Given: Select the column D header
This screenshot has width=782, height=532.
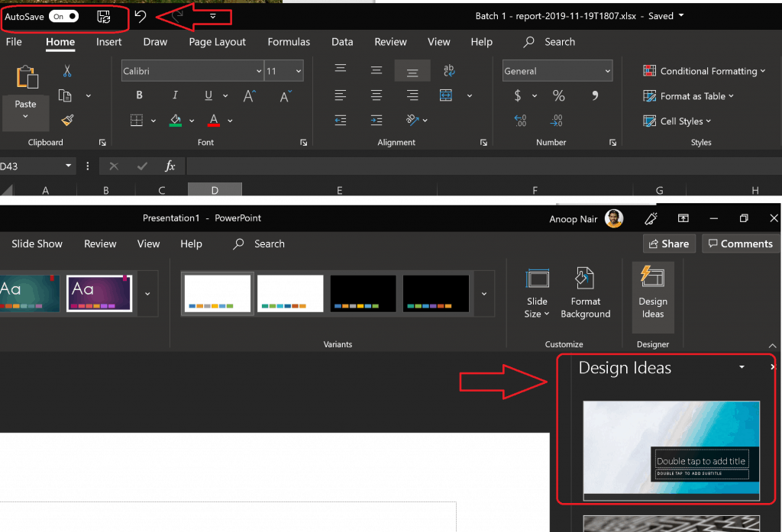Looking at the screenshot, I should click(x=215, y=190).
